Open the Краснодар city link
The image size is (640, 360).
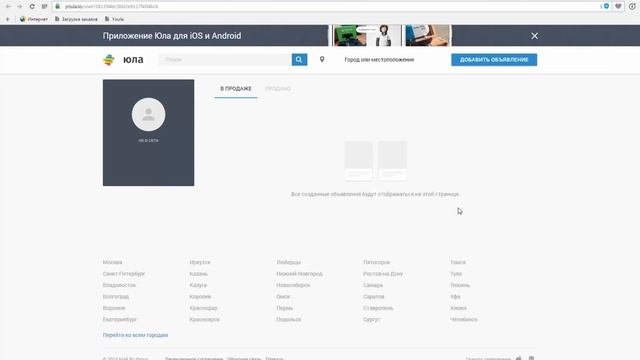(x=203, y=308)
